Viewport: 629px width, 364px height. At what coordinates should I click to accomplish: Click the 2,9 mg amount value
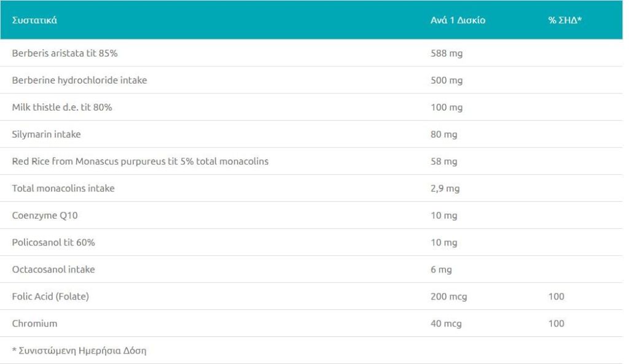(445, 188)
